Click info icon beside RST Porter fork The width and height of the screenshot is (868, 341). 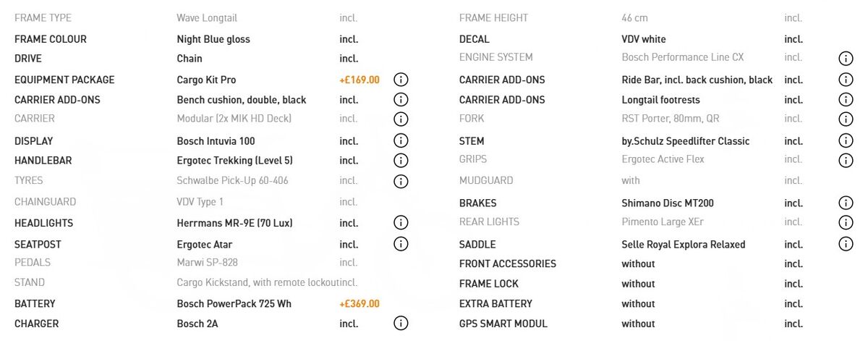click(x=846, y=119)
